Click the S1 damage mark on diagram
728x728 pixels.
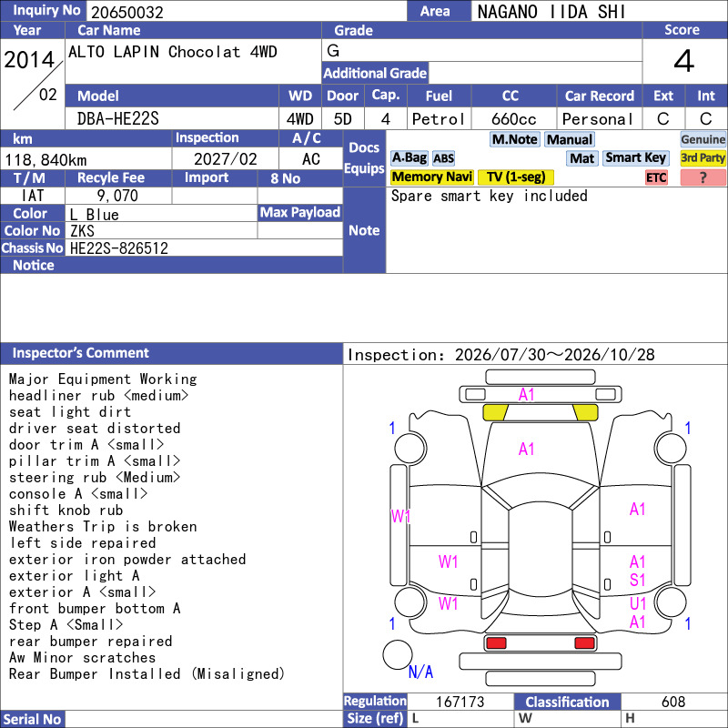(x=638, y=581)
